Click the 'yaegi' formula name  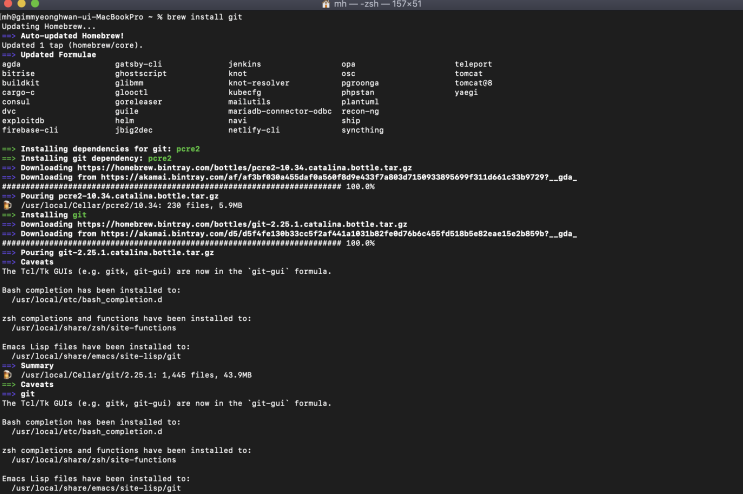[x=466, y=92]
